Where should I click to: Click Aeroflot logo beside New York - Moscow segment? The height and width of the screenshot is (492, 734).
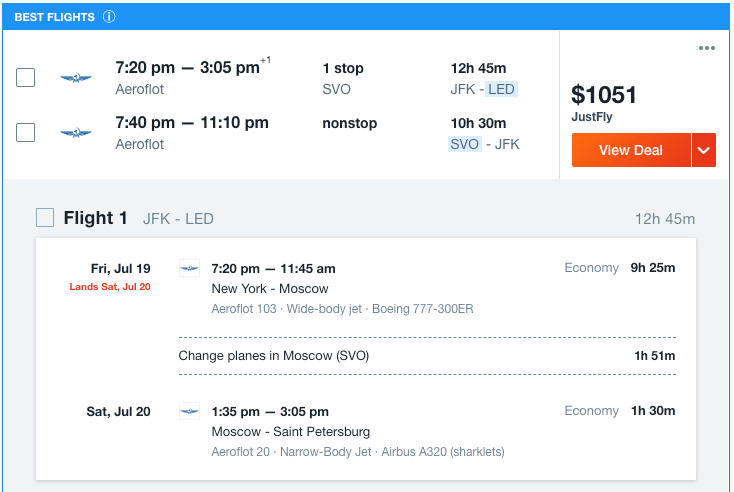(189, 268)
